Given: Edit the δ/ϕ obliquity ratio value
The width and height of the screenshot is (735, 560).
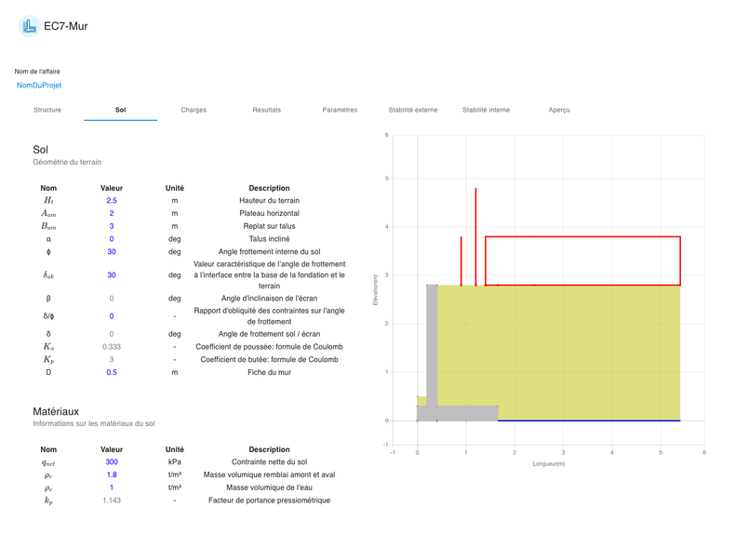Looking at the screenshot, I should tap(112, 316).
